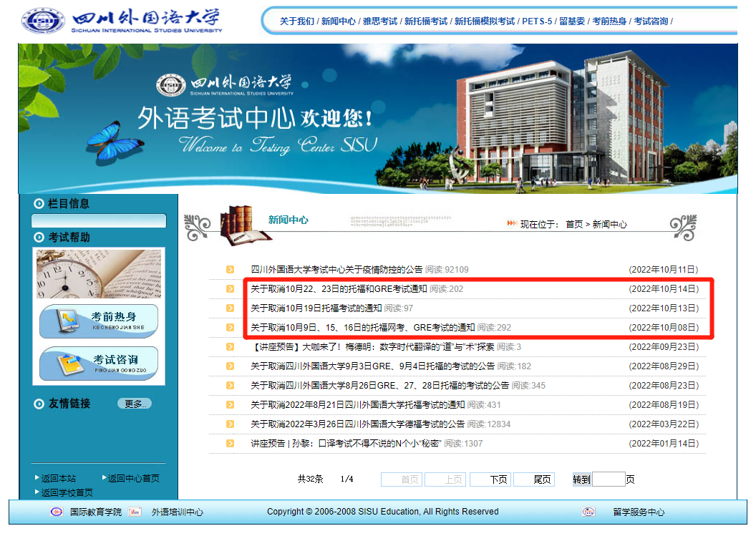Open 考试咨询 in the top navigation

[651, 21]
